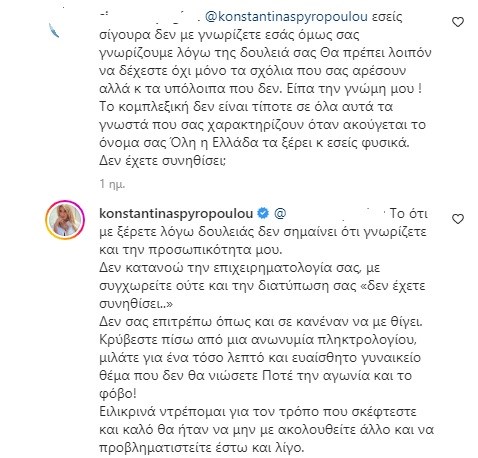Click the line 'και την προσωπικότητα μου.'
The image size is (478, 458).
(191, 250)
